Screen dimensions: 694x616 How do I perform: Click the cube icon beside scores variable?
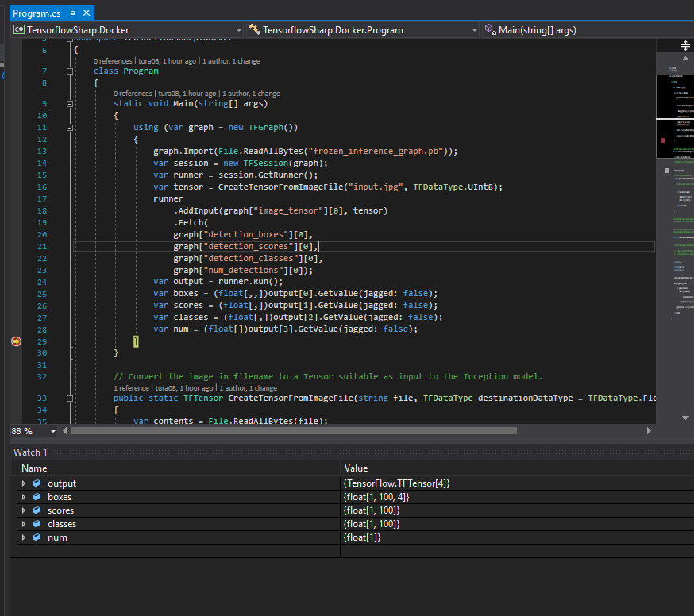click(x=37, y=510)
